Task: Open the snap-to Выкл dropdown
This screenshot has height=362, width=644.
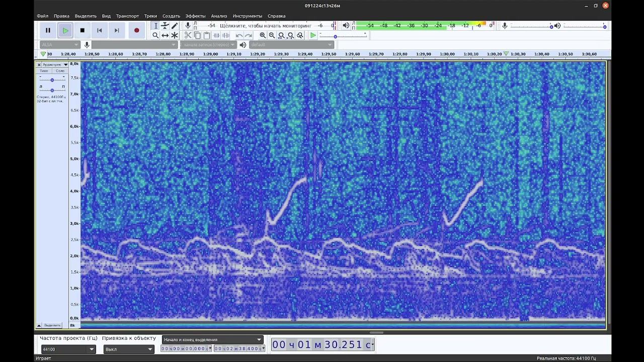Action: click(129, 349)
